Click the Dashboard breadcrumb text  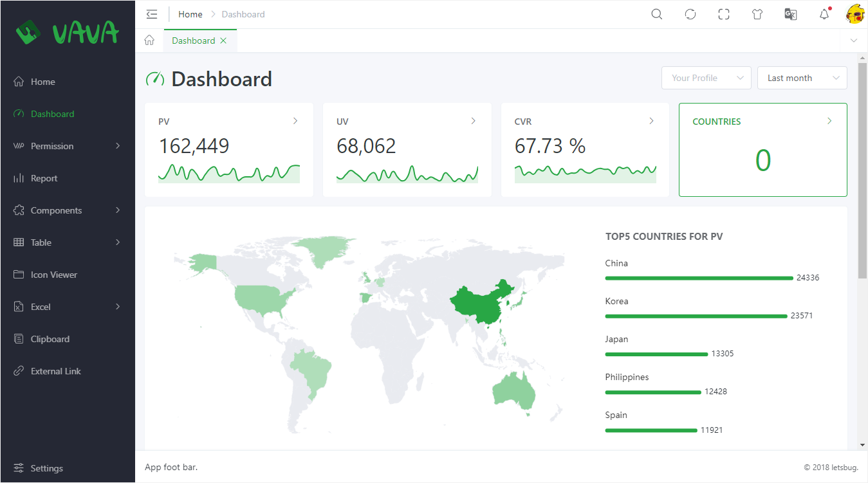coord(243,14)
